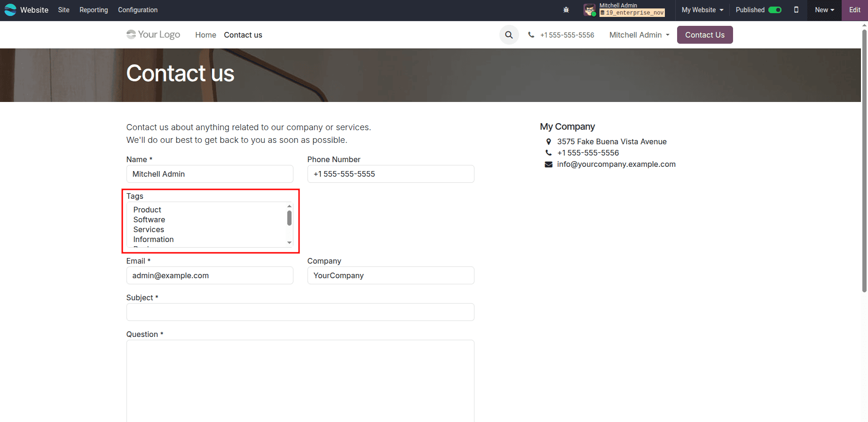This screenshot has height=422, width=868.
Task: Toggle the Published switch
Action: tap(775, 10)
